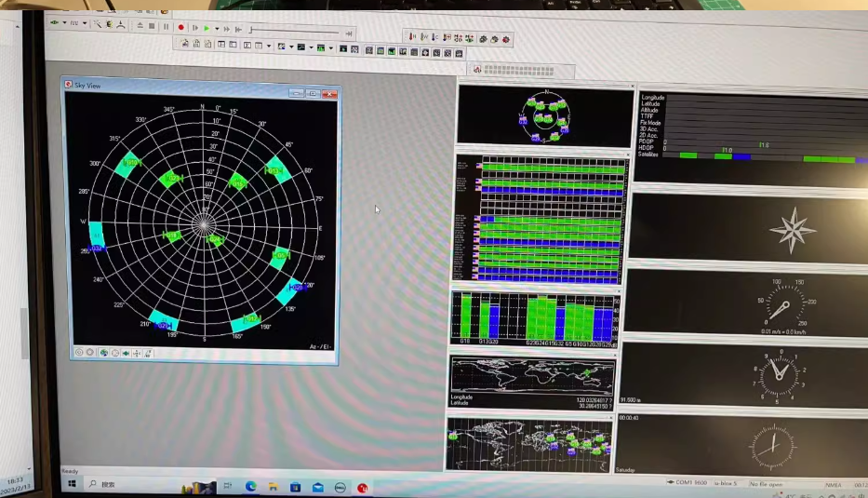Click the green receiver connection icon
The height and width of the screenshot is (498, 868).
[54, 22]
